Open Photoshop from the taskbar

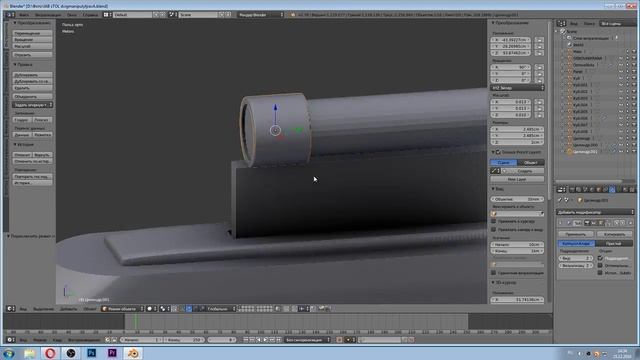91,353
